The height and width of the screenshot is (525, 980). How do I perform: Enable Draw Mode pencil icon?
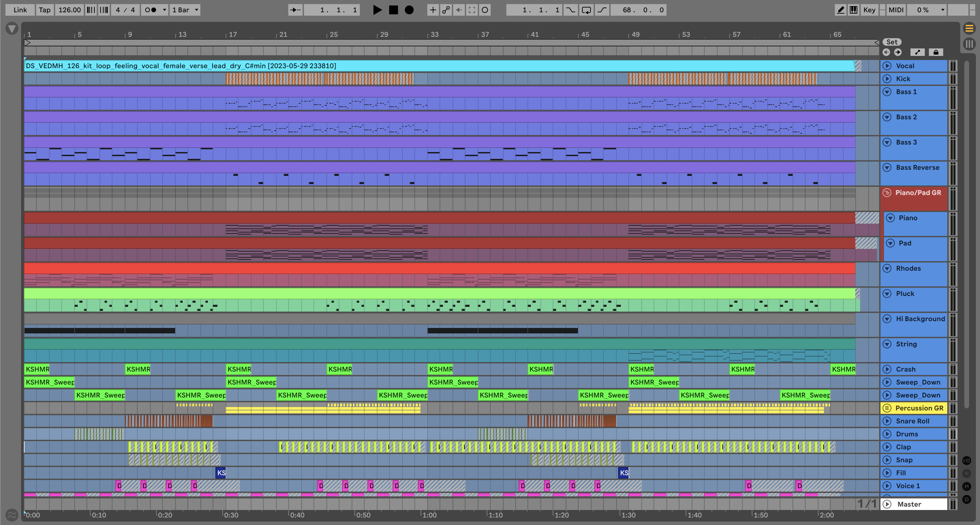coord(840,10)
